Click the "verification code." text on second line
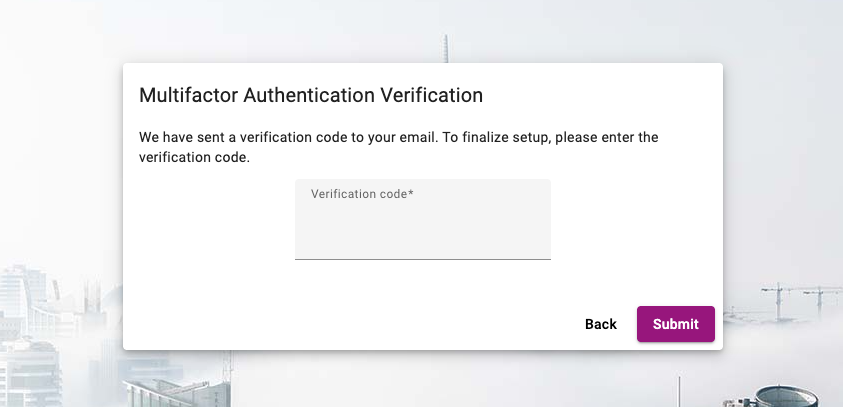Screen dimensions: 843x407 point(193,157)
